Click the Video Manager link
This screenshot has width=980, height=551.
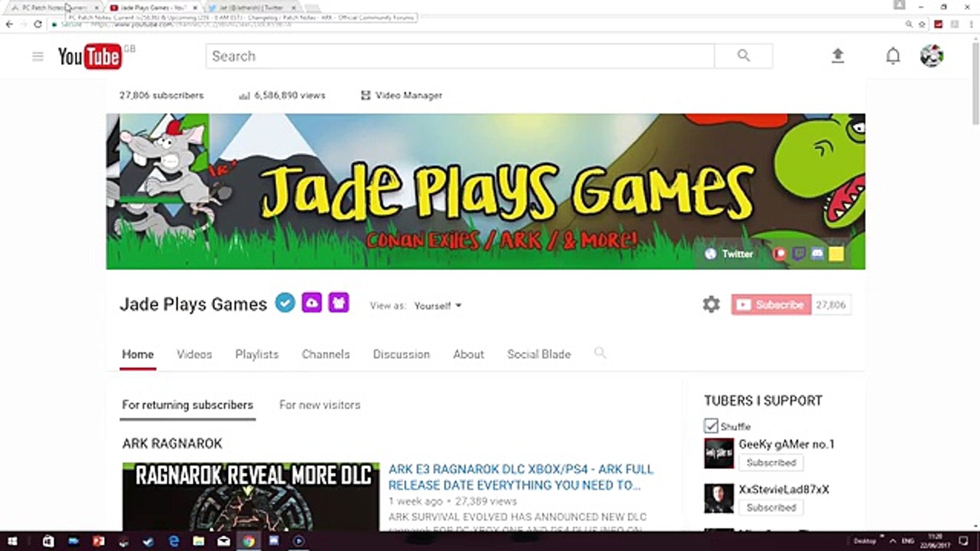pyautogui.click(x=402, y=95)
